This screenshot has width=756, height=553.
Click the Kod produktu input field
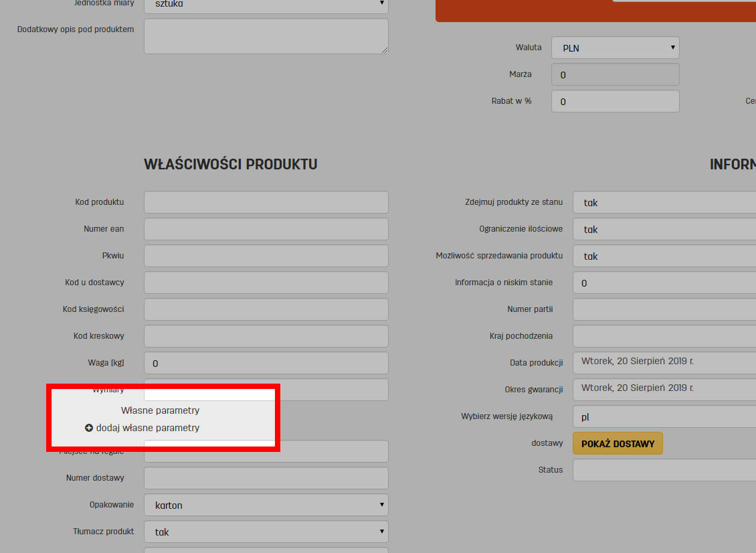[x=266, y=202]
